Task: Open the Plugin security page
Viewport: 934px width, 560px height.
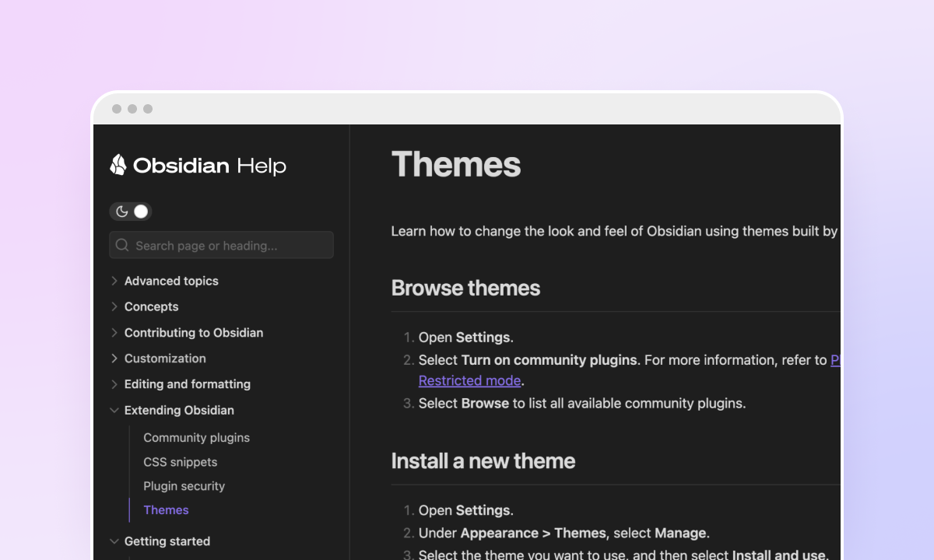Action: coord(184,486)
